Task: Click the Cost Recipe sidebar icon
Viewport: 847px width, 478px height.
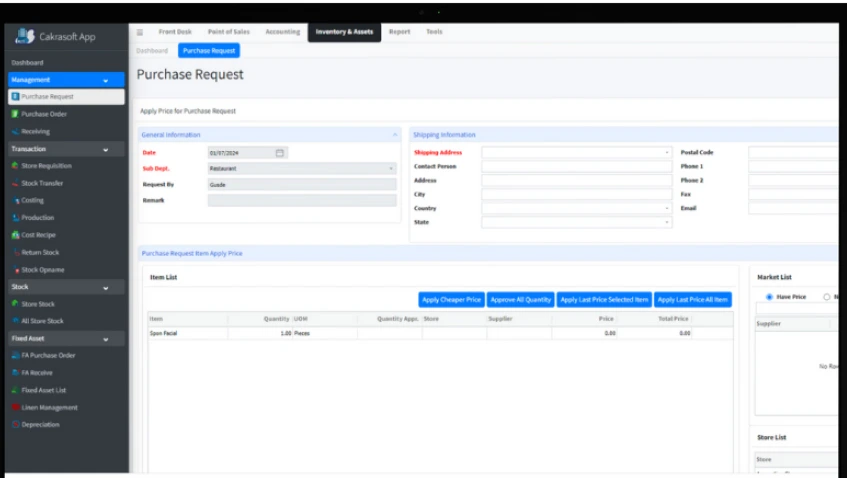Action: (15, 235)
